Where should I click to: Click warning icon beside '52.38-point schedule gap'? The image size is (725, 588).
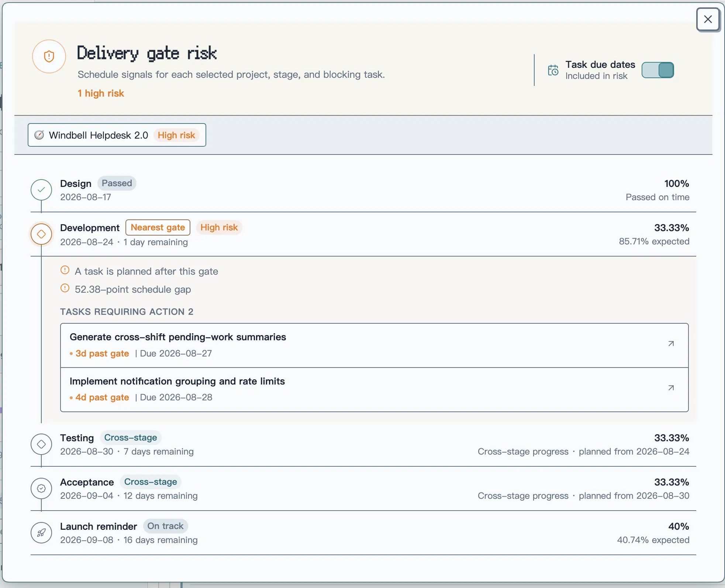[x=65, y=288]
